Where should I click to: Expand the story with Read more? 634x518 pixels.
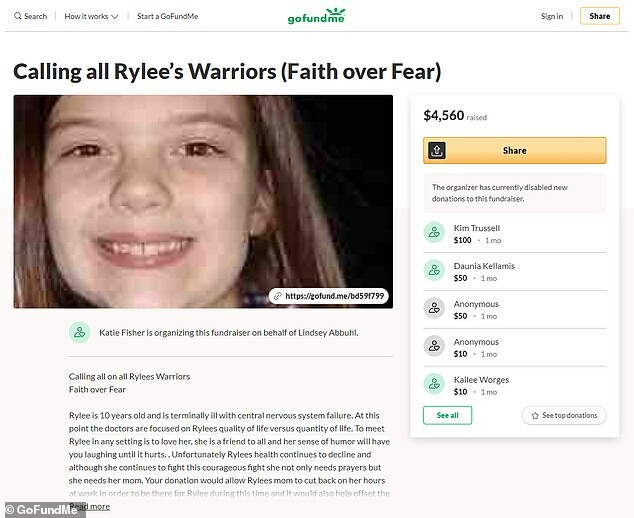point(89,507)
